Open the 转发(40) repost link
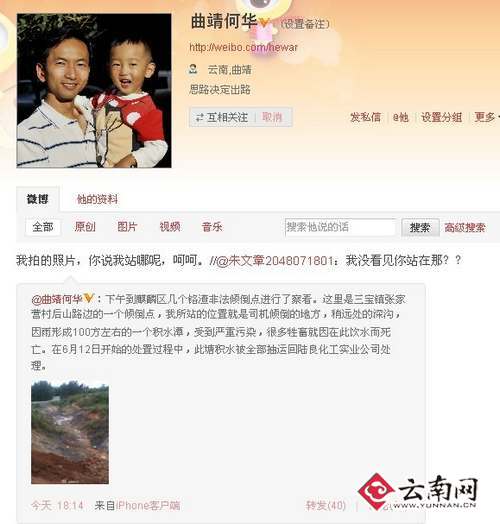This screenshot has width=500, height=524. [x=326, y=505]
